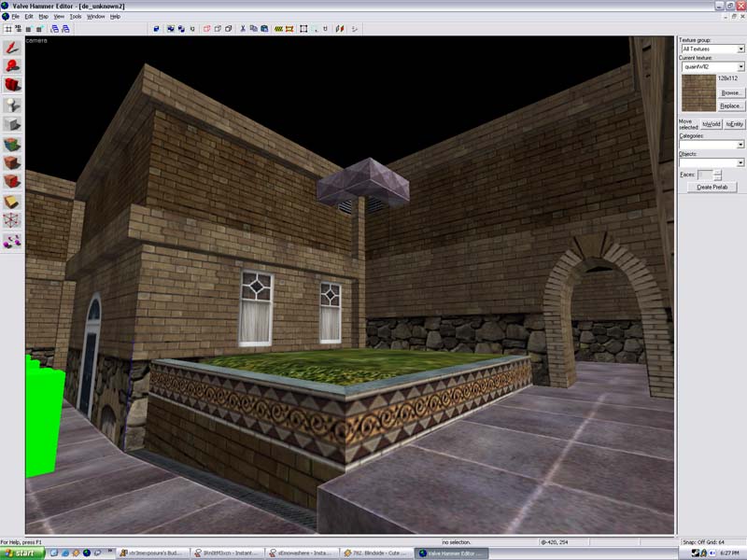Viewport: 747px width, 560px height.
Task: Activate the red Camera tool
Action: [12, 85]
